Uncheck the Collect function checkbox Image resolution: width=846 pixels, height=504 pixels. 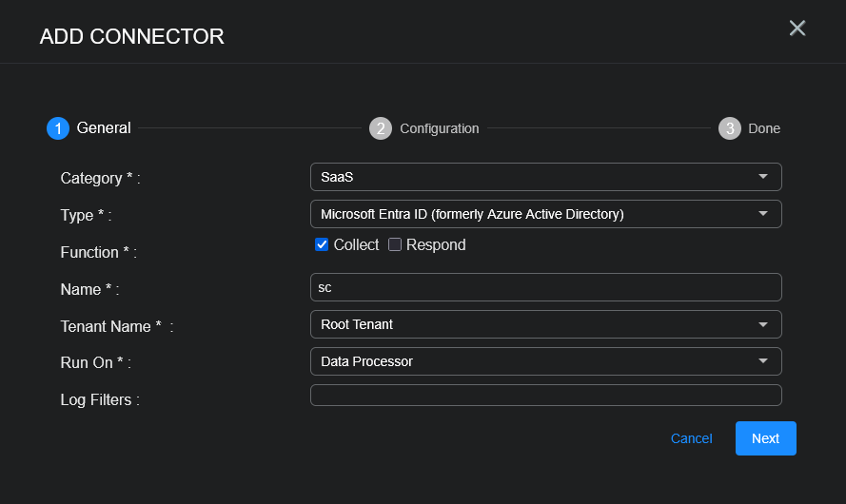point(322,245)
